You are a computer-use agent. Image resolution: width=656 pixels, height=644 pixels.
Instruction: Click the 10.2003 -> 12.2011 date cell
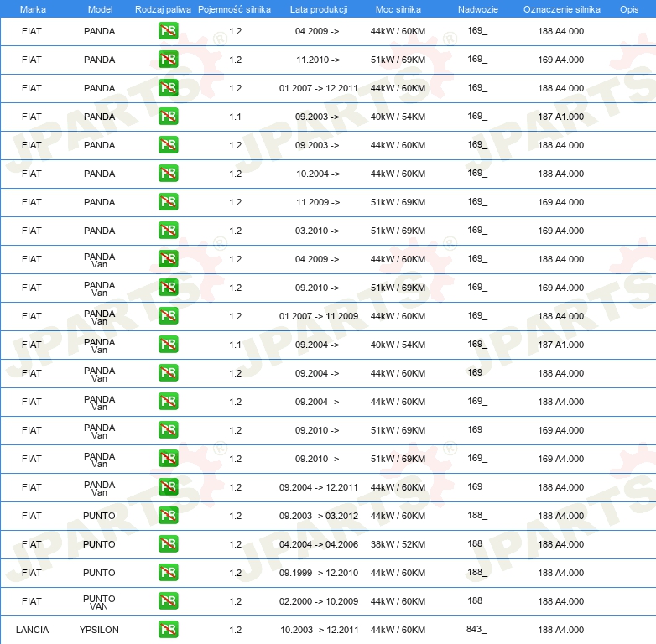pos(320,630)
